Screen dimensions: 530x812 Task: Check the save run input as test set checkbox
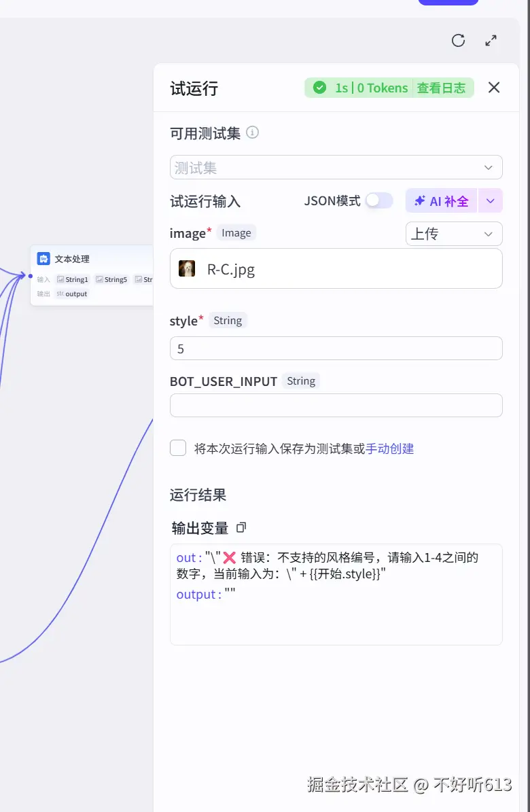178,448
